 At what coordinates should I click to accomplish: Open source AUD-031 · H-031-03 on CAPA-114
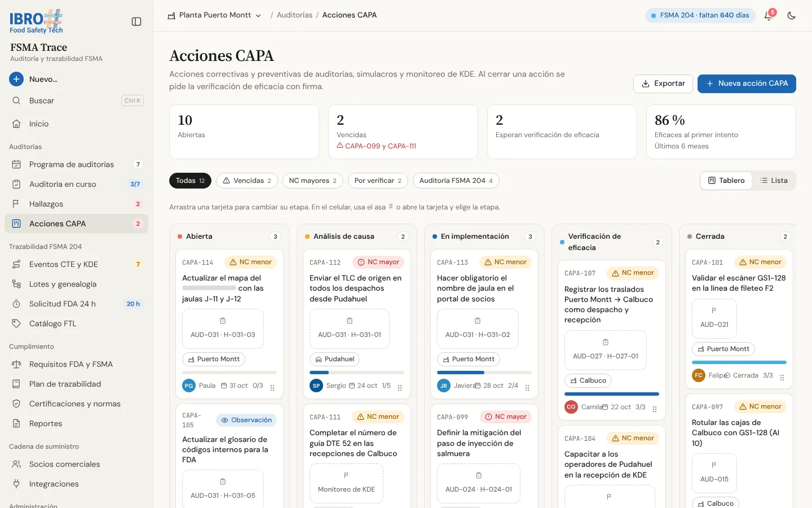223,329
